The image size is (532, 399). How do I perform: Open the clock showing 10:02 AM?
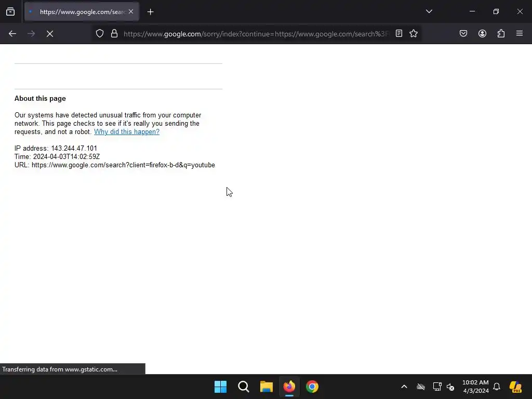(x=475, y=387)
